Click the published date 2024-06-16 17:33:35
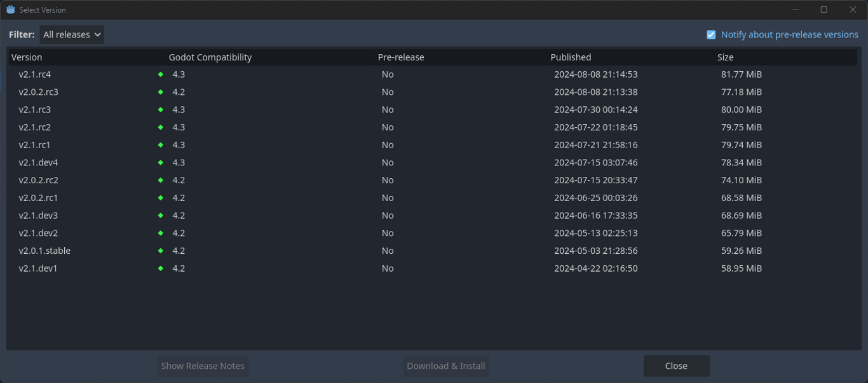This screenshot has height=383, width=868. point(596,216)
